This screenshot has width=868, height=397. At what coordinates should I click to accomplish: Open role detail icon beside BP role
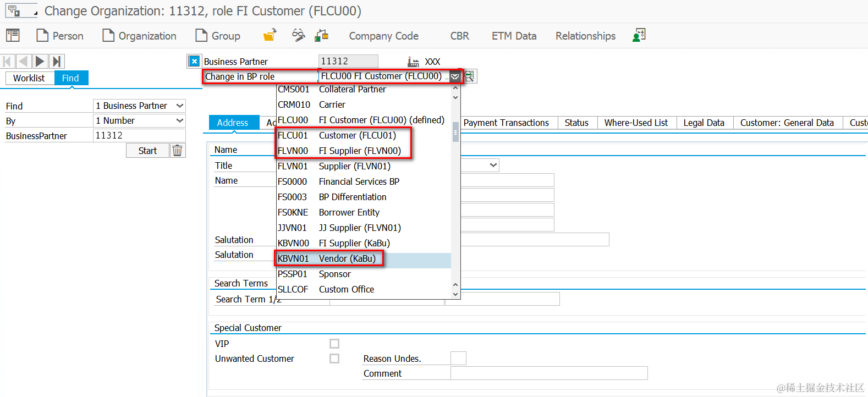pos(470,76)
